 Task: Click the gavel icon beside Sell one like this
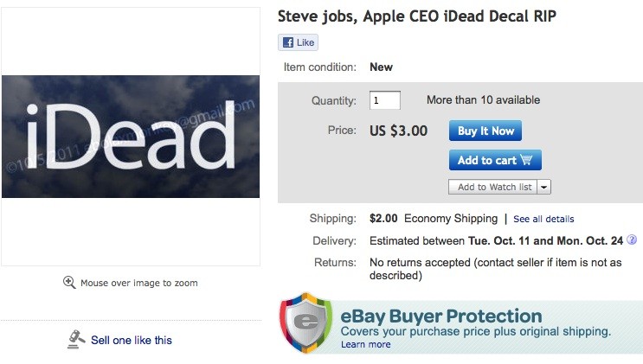[75, 339]
